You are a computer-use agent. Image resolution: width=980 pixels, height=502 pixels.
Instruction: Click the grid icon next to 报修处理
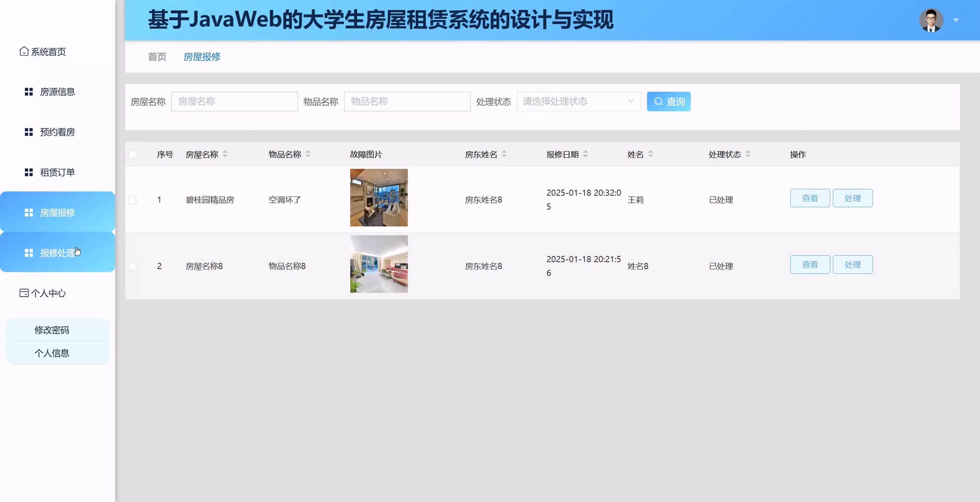29,253
